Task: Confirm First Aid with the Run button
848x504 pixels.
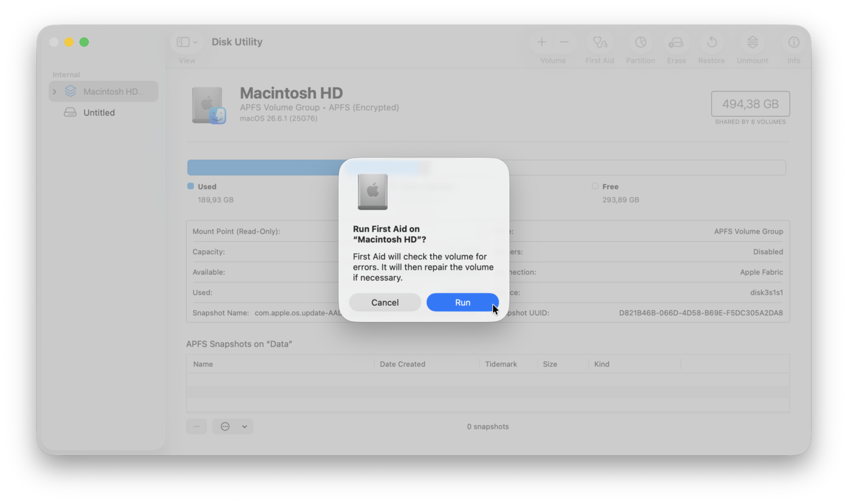Action: coord(462,303)
